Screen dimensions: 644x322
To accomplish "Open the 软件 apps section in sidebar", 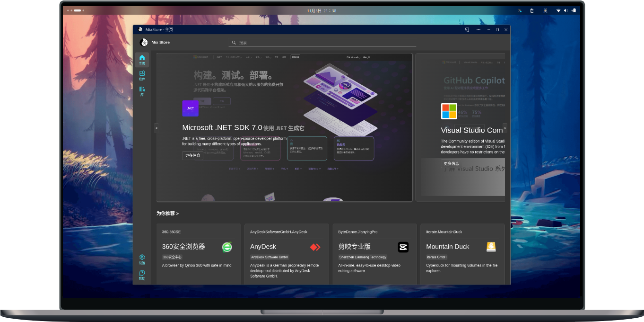I will click(x=142, y=75).
